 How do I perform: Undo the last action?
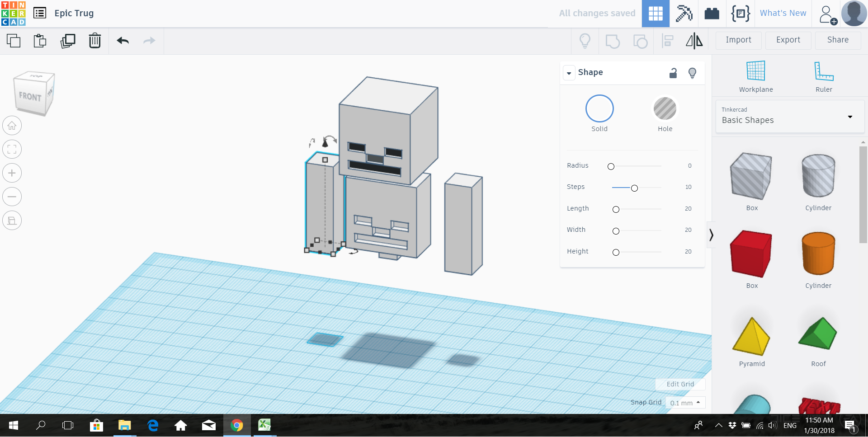coord(123,41)
